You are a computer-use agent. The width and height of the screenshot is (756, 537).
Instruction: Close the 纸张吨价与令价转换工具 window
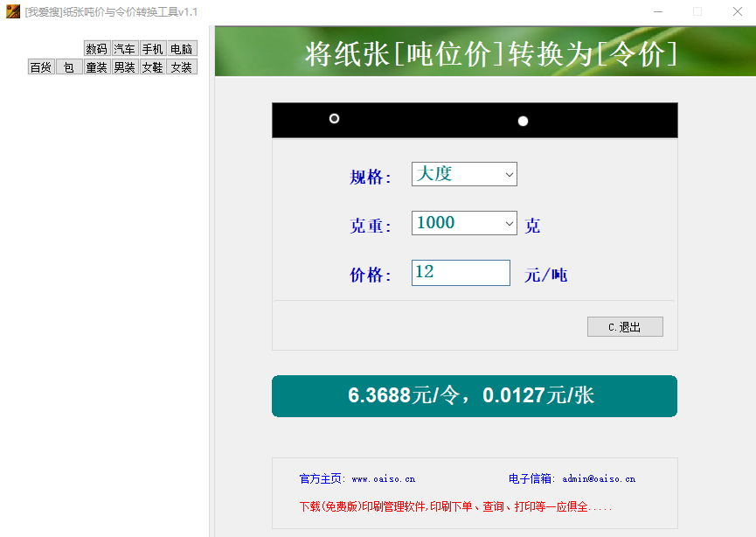pos(737,11)
